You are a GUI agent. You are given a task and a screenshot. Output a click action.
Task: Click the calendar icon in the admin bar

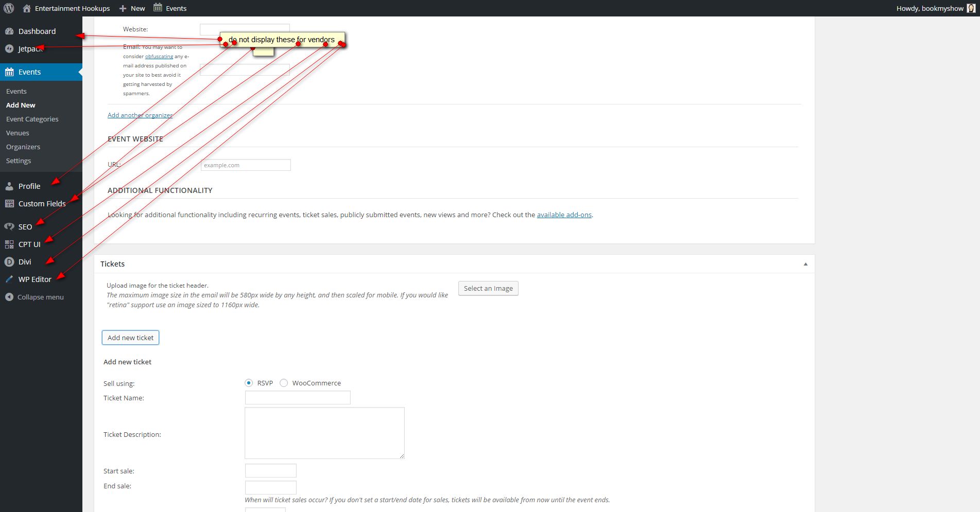click(x=158, y=8)
